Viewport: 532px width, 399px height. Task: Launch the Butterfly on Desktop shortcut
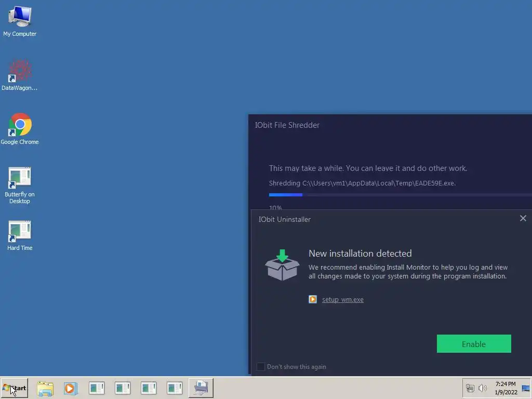click(x=20, y=185)
